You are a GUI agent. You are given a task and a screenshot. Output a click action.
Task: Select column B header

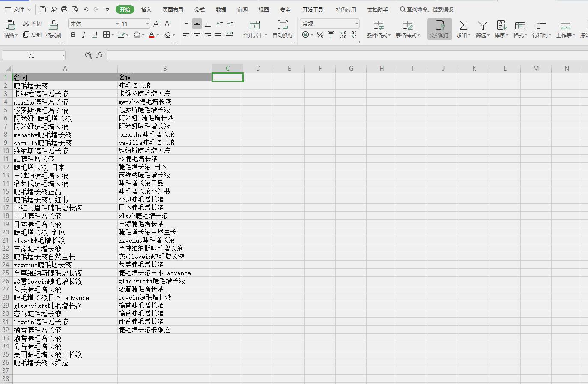[165, 69]
